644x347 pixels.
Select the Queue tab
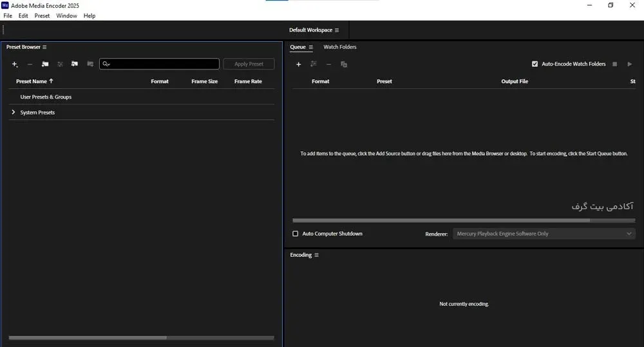(x=298, y=47)
